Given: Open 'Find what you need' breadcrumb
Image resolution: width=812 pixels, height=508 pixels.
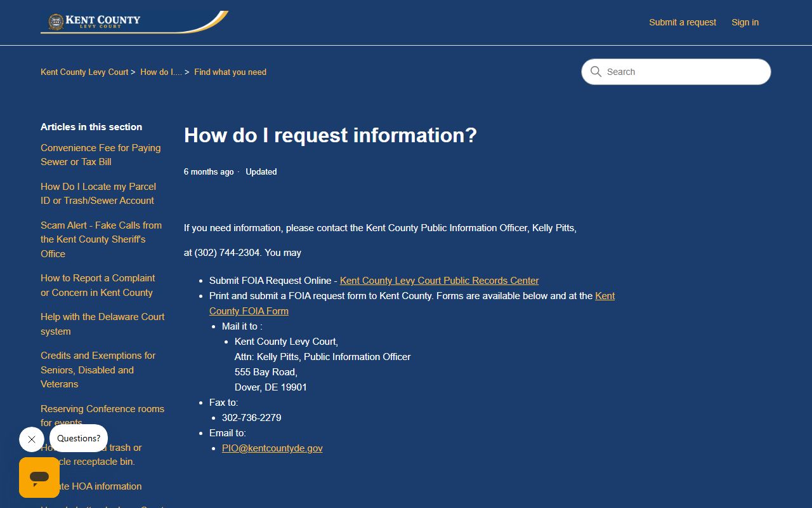Looking at the screenshot, I should coord(230,72).
